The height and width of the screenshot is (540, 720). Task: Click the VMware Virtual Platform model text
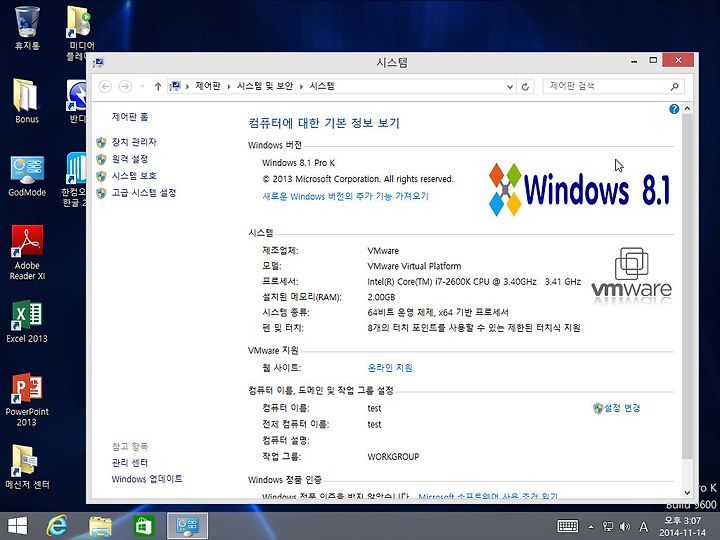[414, 266]
